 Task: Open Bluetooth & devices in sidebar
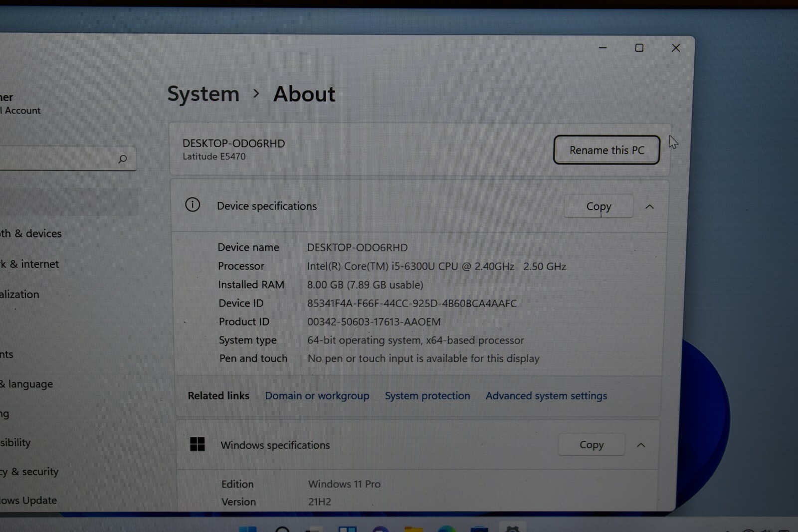(x=31, y=233)
